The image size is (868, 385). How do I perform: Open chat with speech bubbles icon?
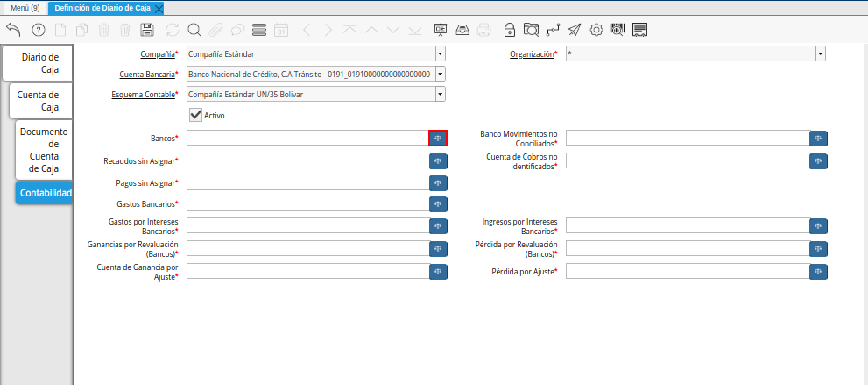(x=237, y=30)
